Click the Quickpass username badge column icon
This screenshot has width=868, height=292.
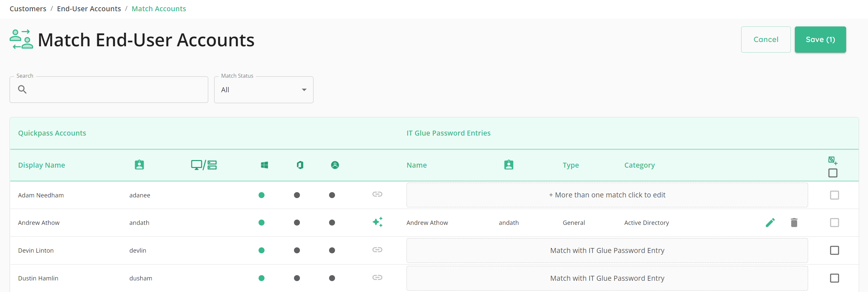139,165
